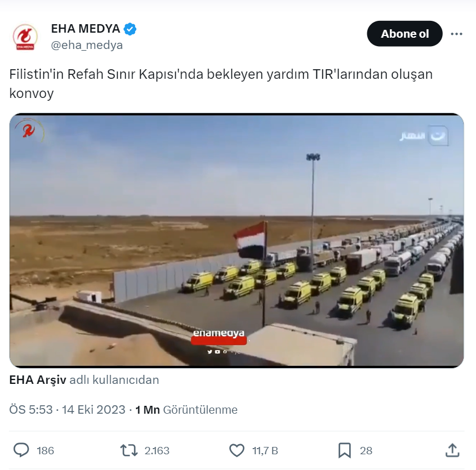Open the EHA Arşiv source link

tap(38, 380)
